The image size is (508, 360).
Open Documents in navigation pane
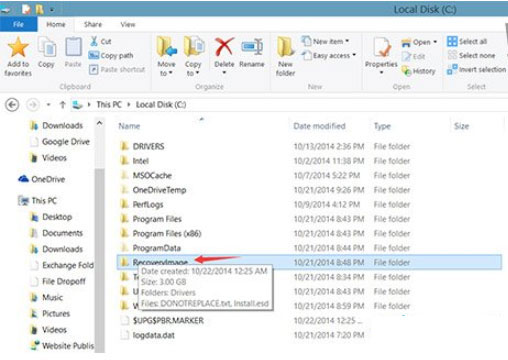62,233
